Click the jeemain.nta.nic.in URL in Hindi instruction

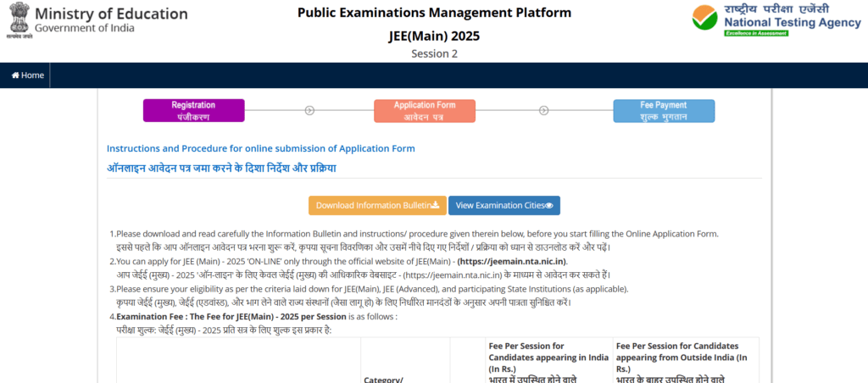click(452, 275)
